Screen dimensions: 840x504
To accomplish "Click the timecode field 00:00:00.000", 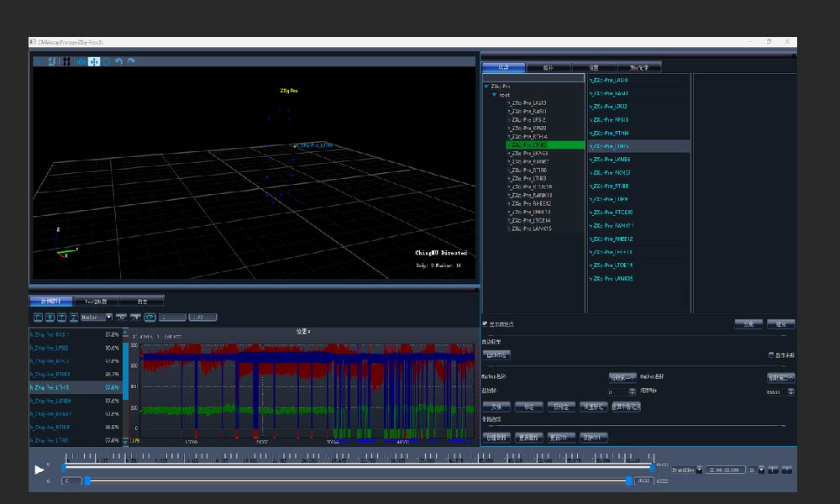I will [725, 470].
